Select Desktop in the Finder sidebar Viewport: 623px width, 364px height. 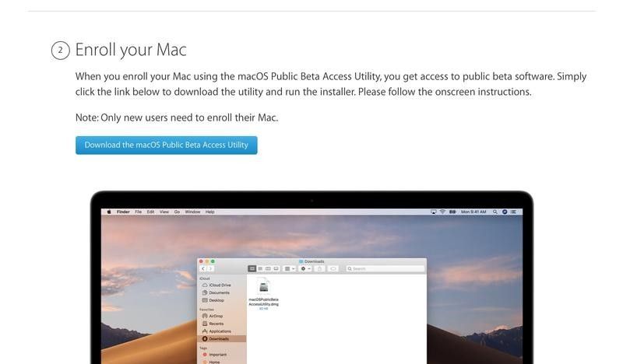pyautogui.click(x=213, y=300)
